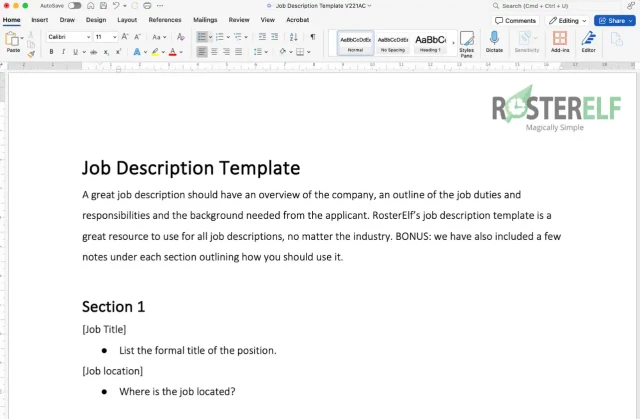Open the Design tab
The height and width of the screenshot is (419, 640).
(x=96, y=20)
